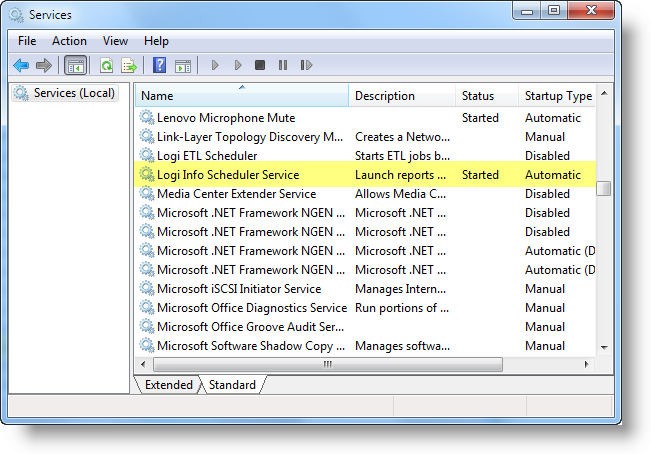Select the Logi Info Scheduler Service row
The width and height of the screenshot is (651, 454).
tap(228, 175)
